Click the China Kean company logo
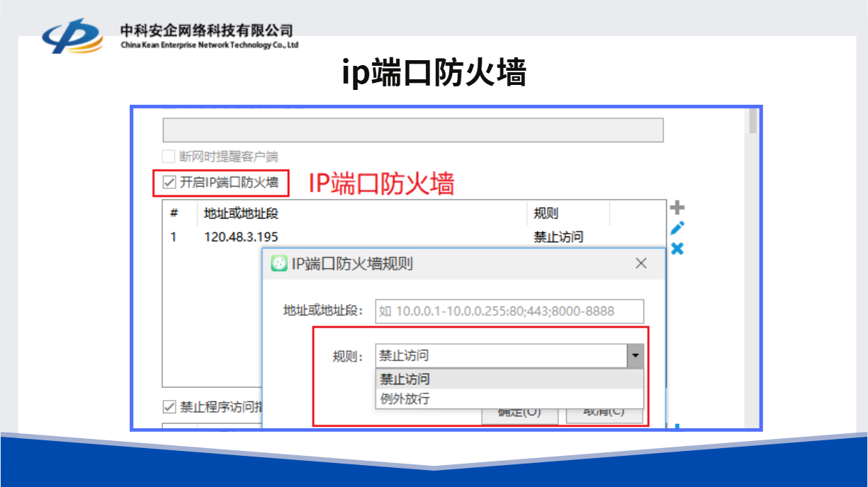Screen dimensions: 868x487 (x=72, y=36)
